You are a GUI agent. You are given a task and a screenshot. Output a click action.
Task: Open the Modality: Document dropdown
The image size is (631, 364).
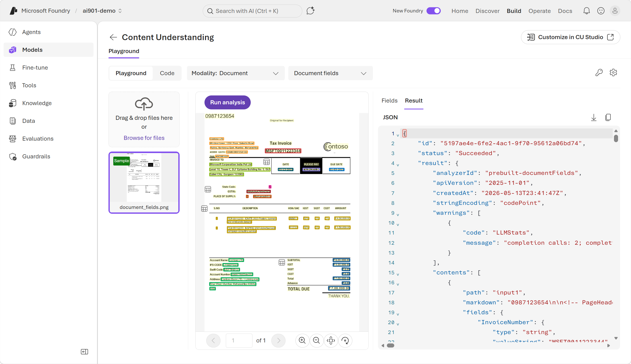(236, 73)
